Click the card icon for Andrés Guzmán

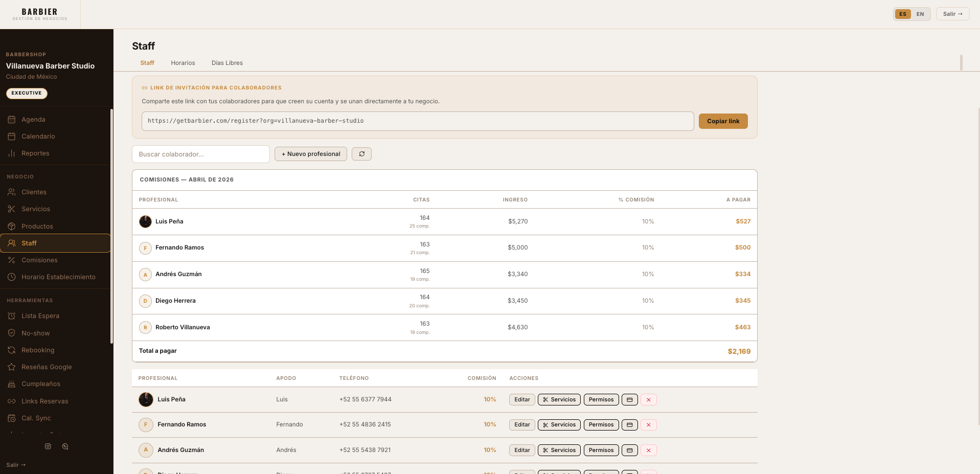coord(629,450)
